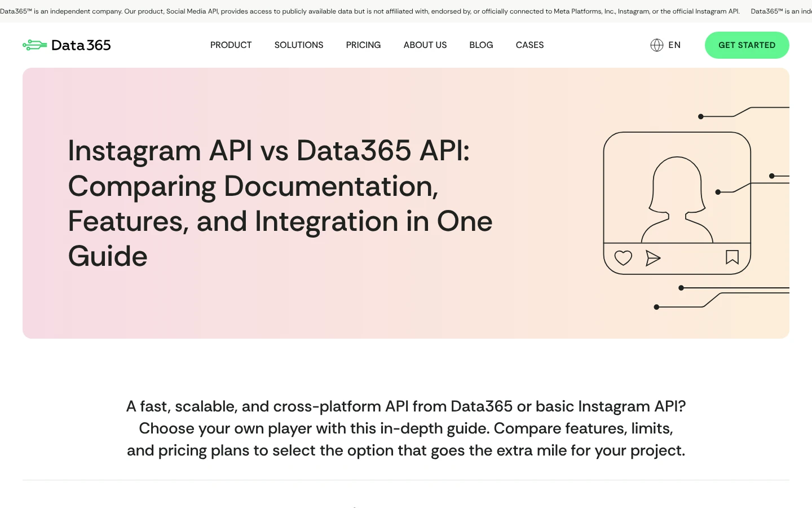Screen dimensions: 812x508
Task: Click the heart icon in the illustration
Action: pos(623,258)
